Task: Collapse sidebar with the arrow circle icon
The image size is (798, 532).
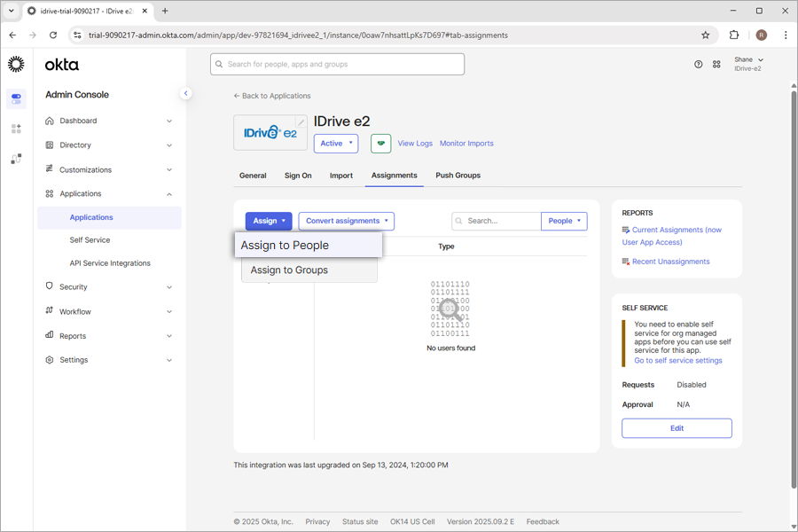Action: [185, 93]
